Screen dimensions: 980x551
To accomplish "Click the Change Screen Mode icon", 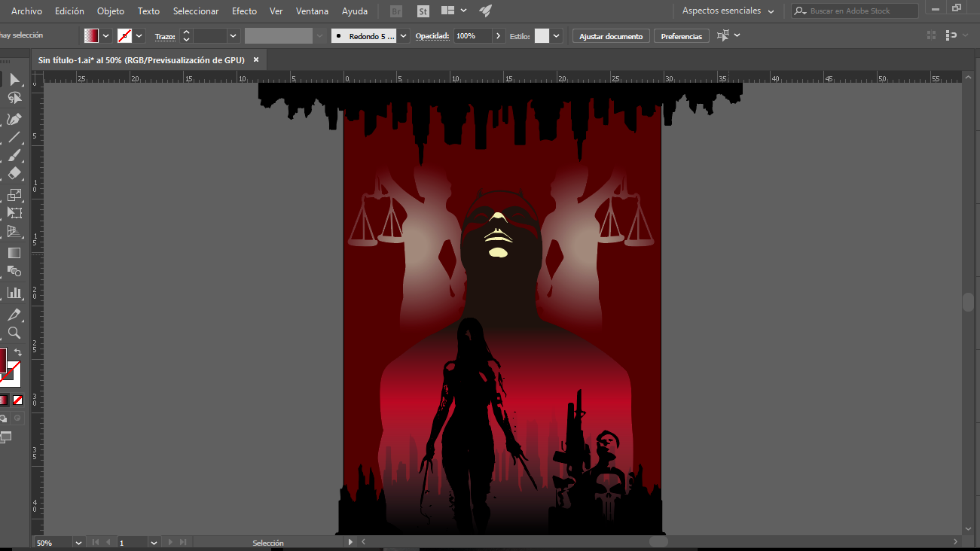I will 5,437.
